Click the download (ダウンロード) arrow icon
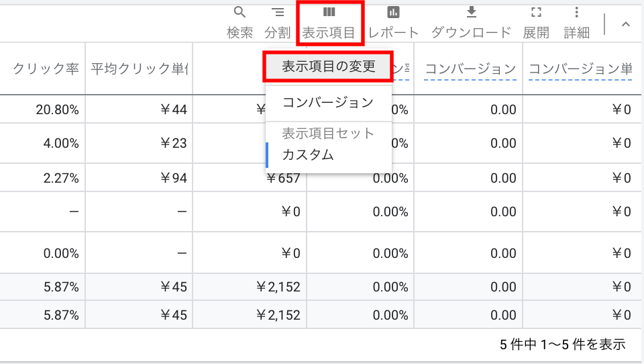644x364 pixels. pos(471,12)
